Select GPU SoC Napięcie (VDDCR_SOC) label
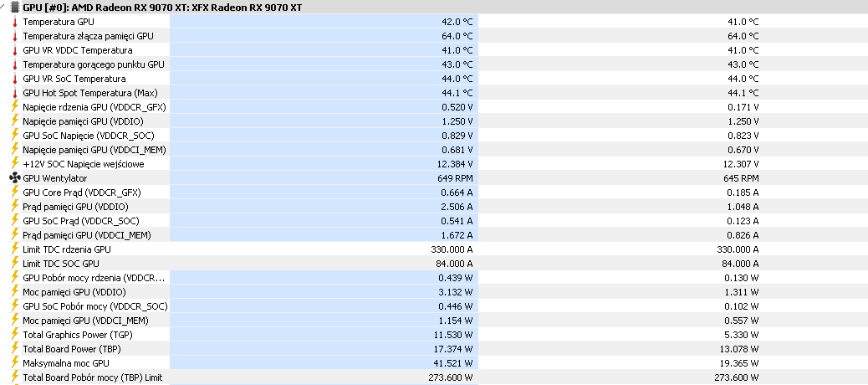 pos(89,136)
